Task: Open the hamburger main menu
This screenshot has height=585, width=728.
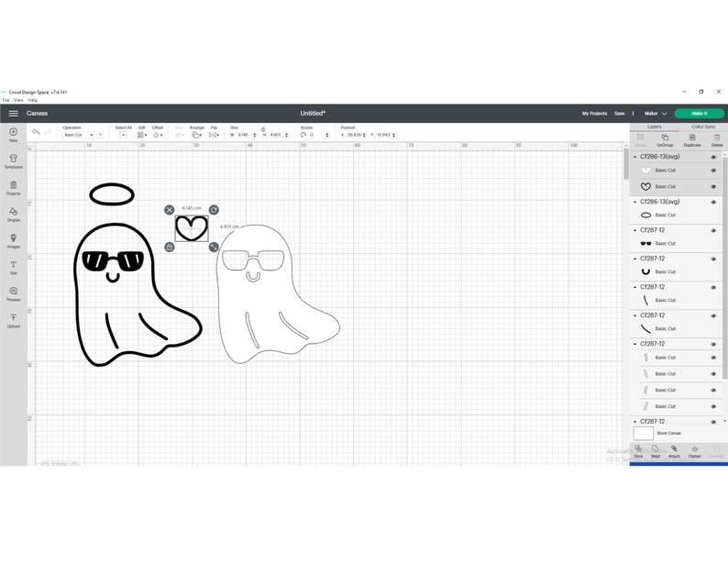Action: point(14,114)
